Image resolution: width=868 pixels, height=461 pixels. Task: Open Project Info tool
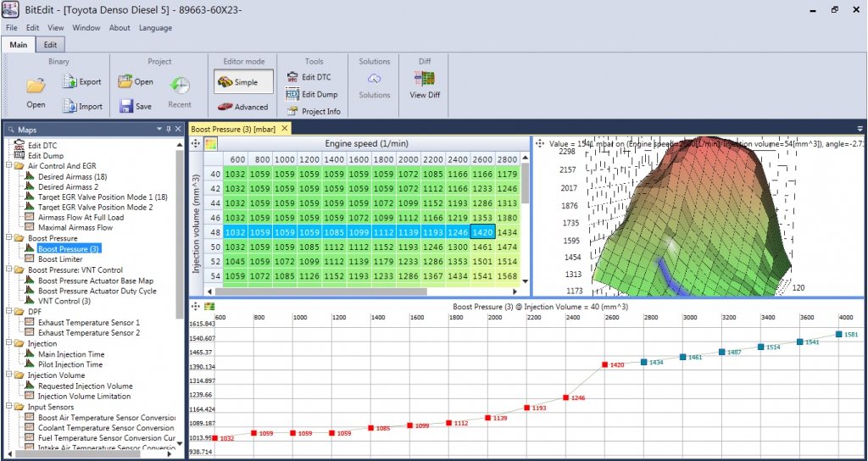coord(314,111)
